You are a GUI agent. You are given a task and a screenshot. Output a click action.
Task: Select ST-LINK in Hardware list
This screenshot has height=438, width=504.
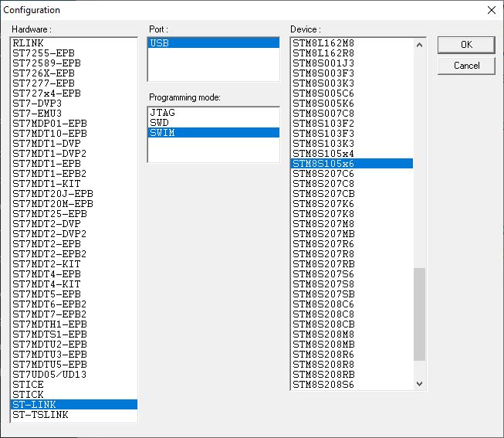pos(34,405)
